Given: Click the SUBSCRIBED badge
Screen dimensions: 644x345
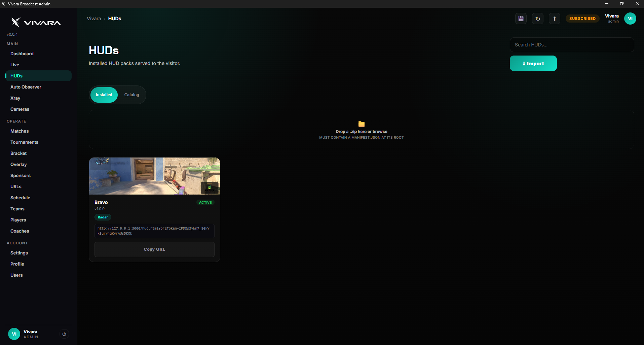Looking at the screenshot, I should [x=582, y=19].
